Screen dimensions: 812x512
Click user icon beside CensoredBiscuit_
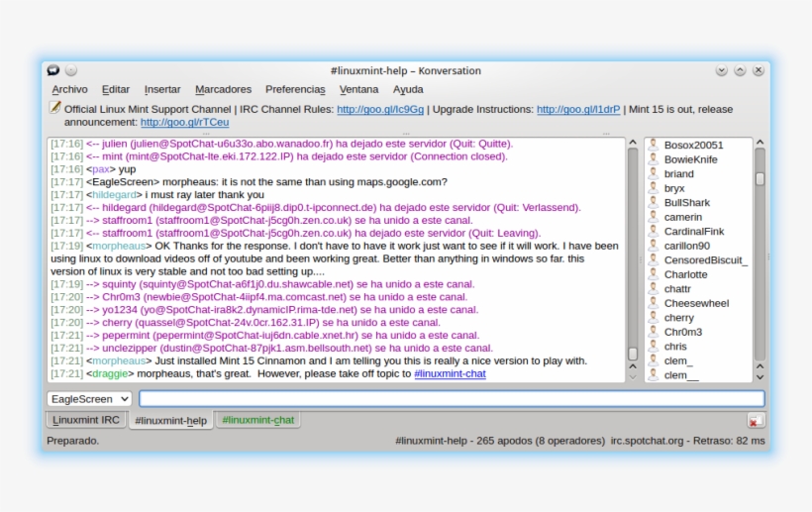tap(653, 259)
